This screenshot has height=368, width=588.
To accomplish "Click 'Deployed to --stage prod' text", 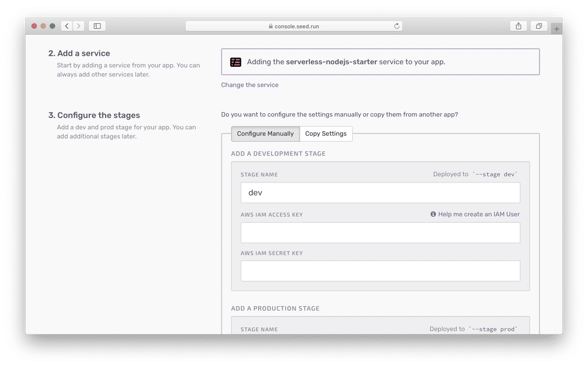I will coord(473,329).
